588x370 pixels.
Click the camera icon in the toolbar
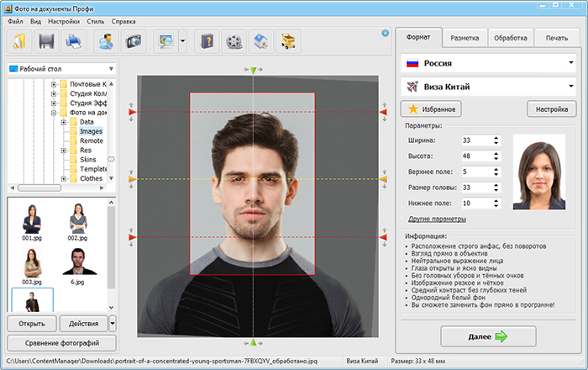(133, 40)
